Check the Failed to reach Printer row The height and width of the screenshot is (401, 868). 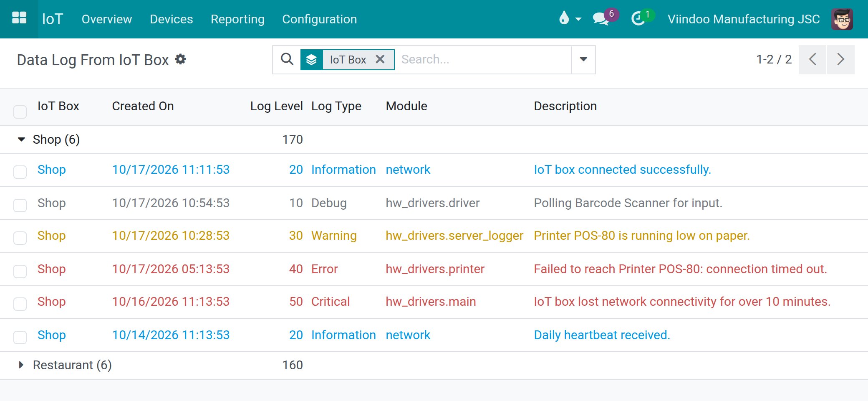20,271
